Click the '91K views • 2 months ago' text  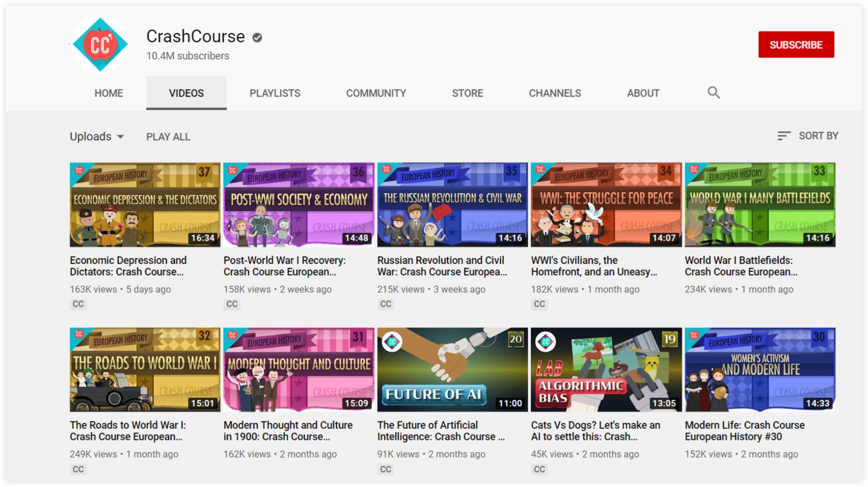click(431, 454)
